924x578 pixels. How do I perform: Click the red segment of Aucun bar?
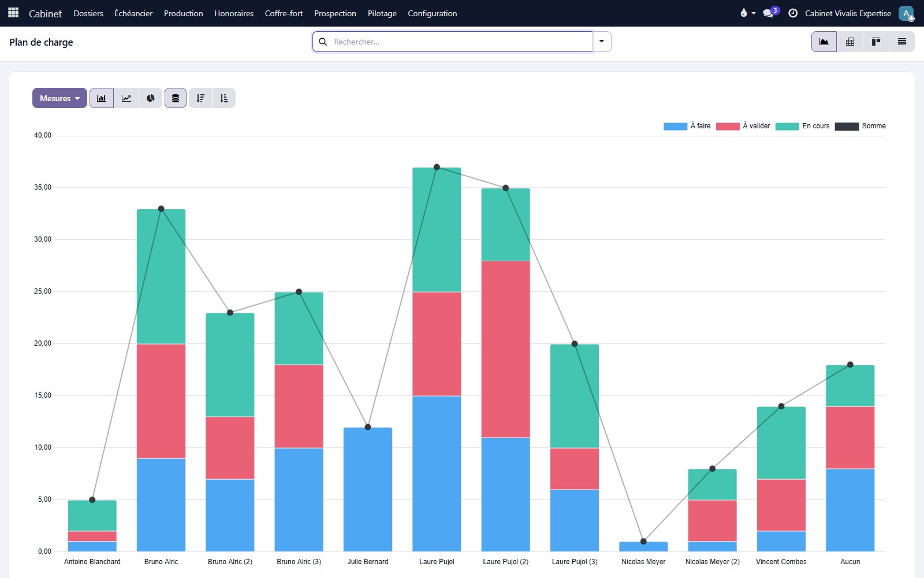850,438
